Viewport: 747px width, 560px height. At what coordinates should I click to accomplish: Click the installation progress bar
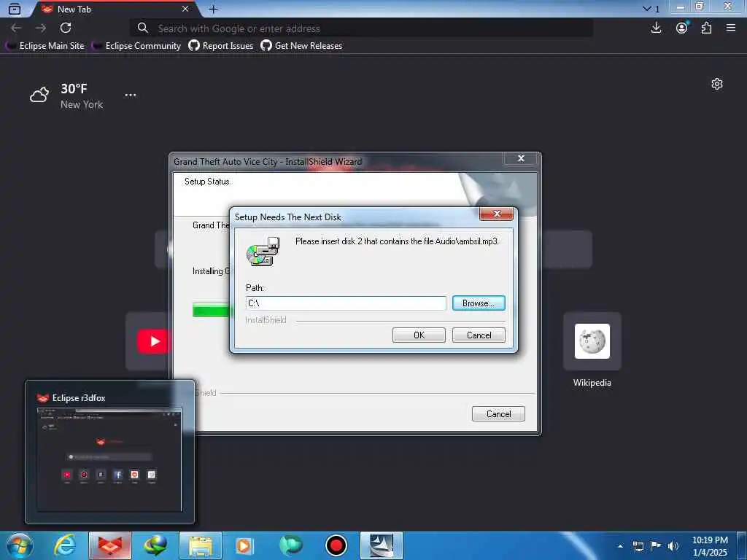(211, 310)
